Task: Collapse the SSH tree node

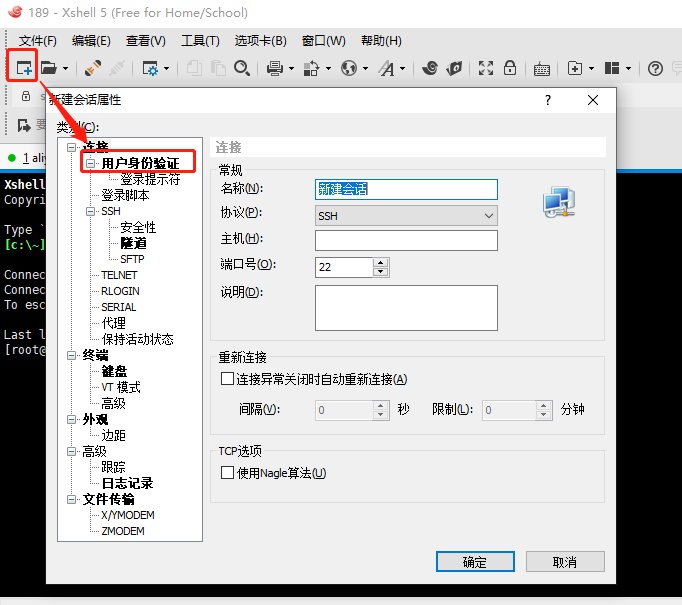Action: pyautogui.click(x=90, y=211)
